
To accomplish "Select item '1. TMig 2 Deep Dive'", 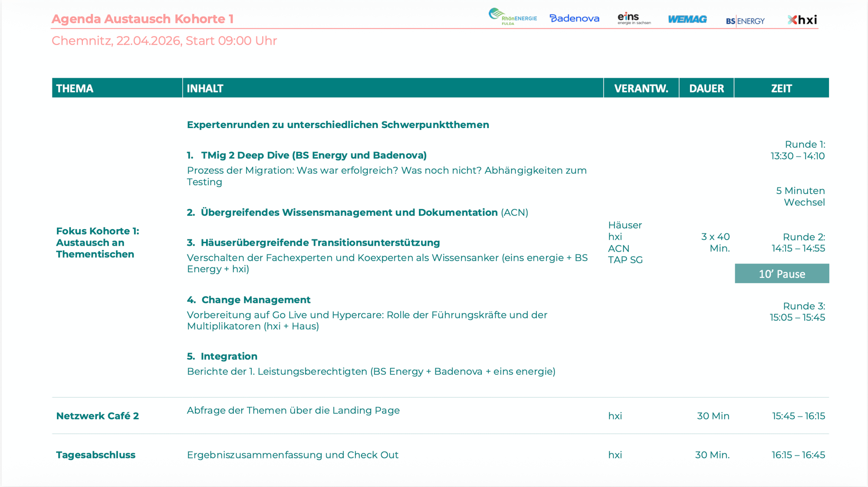I will (x=307, y=155).
